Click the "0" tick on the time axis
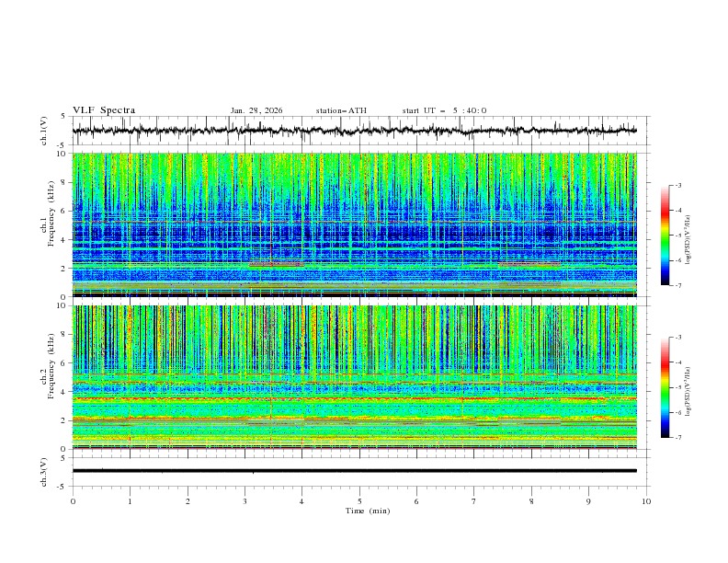 [73, 501]
